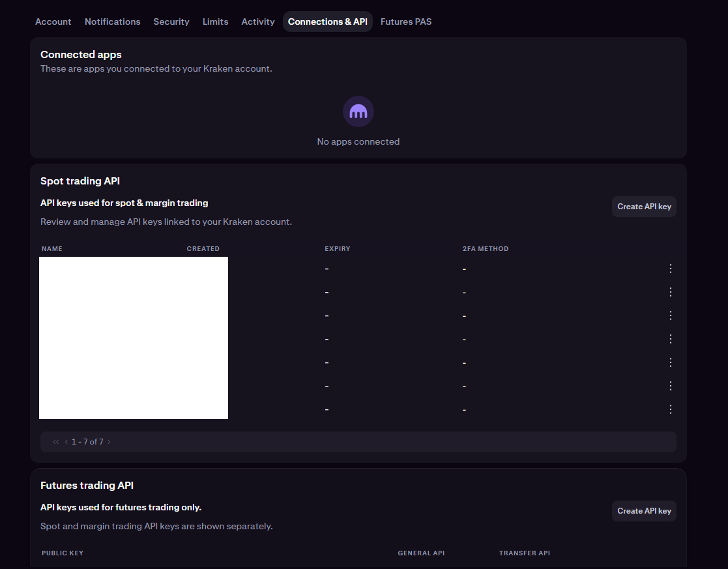728x569 pixels.
Task: Open the Account tab
Action: 53,22
